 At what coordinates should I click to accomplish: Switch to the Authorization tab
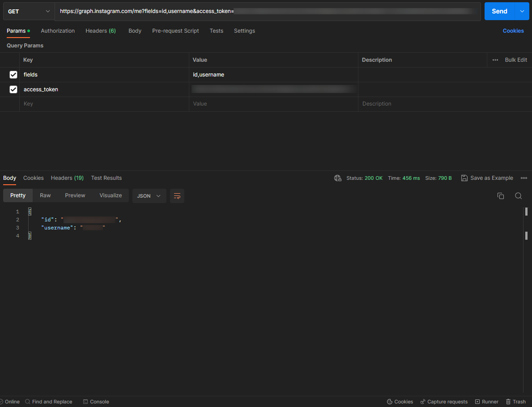[x=58, y=30]
